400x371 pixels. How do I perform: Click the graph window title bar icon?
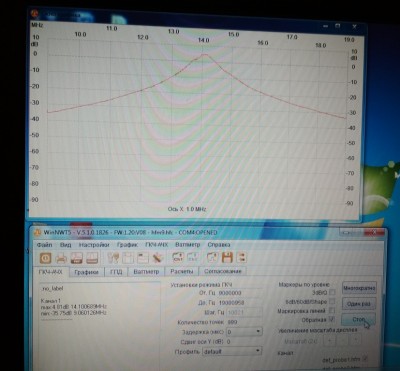[35, 13]
